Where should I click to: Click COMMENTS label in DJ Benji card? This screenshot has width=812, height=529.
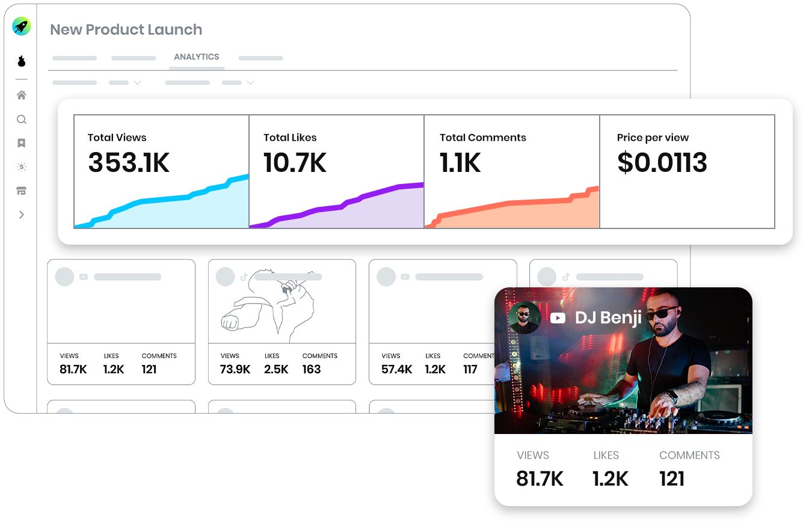(x=689, y=455)
